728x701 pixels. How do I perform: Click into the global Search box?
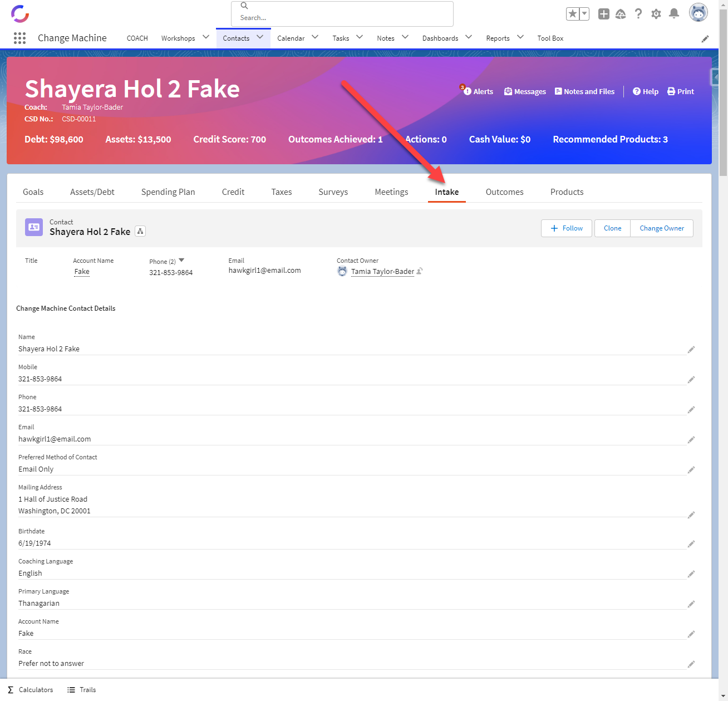click(342, 14)
